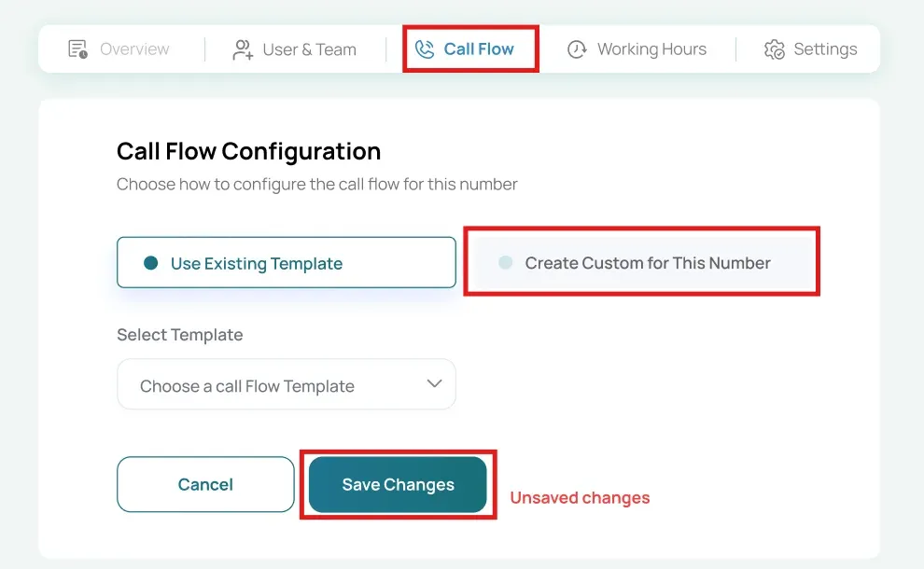Click the Overview document icon

tap(77, 49)
